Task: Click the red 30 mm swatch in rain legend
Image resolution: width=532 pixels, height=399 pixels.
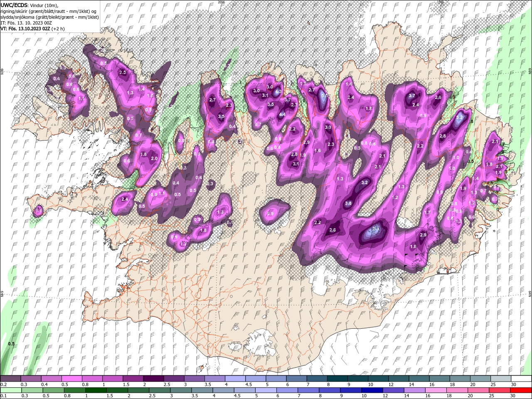Action: click(521, 391)
